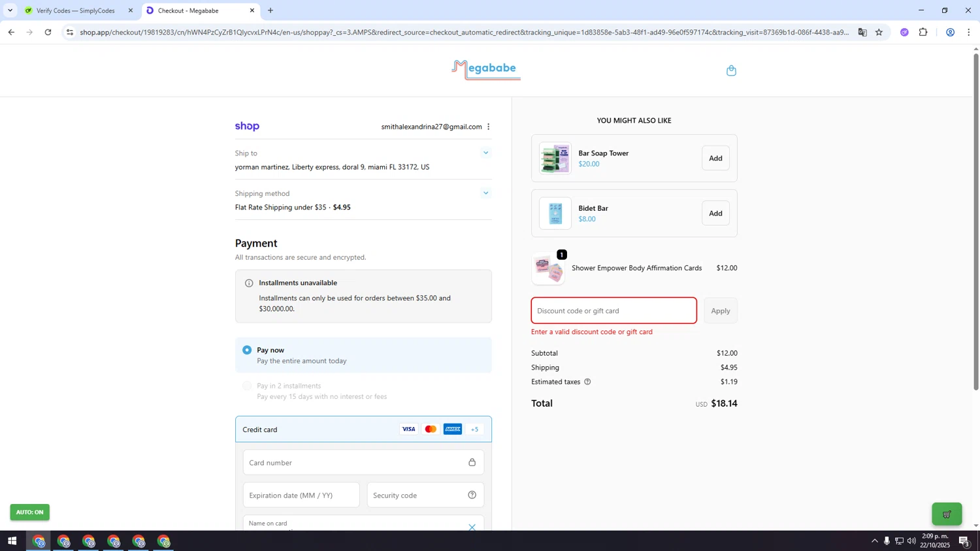The width and height of the screenshot is (980, 551).
Task: Click the browser address bar URL
Action: [464, 32]
